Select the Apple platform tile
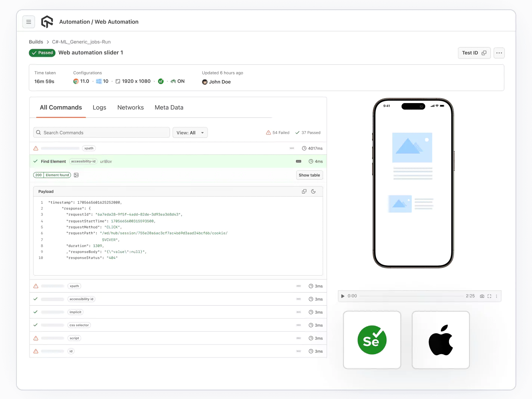The width and height of the screenshot is (532, 399). [440, 340]
